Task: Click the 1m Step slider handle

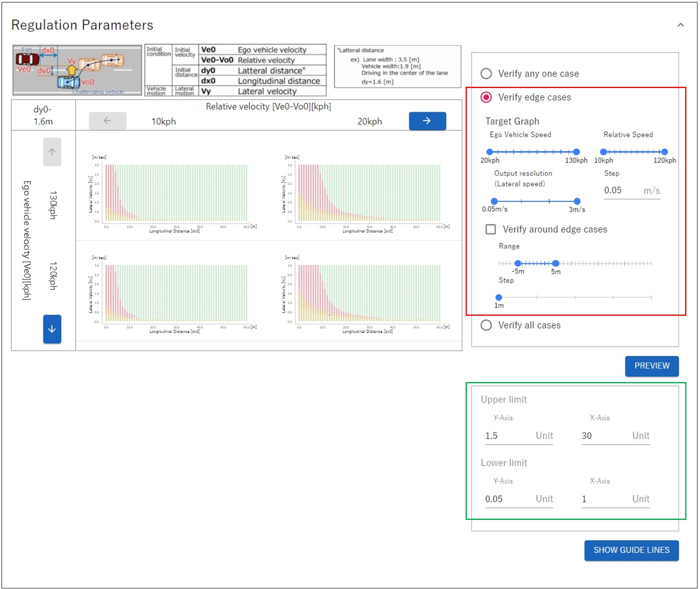Action: (x=499, y=297)
